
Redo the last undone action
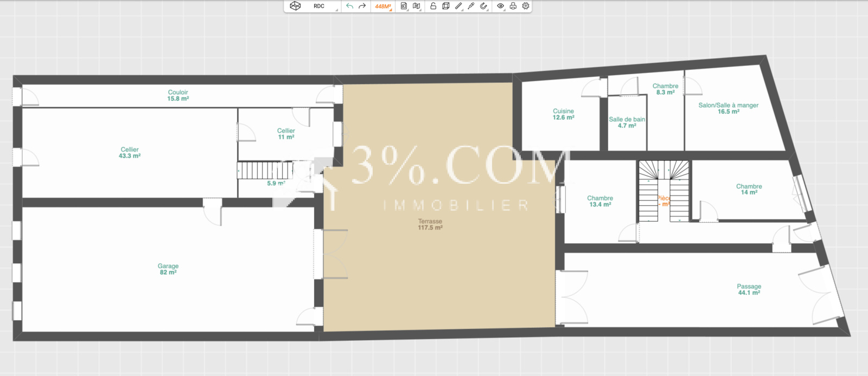[362, 6]
